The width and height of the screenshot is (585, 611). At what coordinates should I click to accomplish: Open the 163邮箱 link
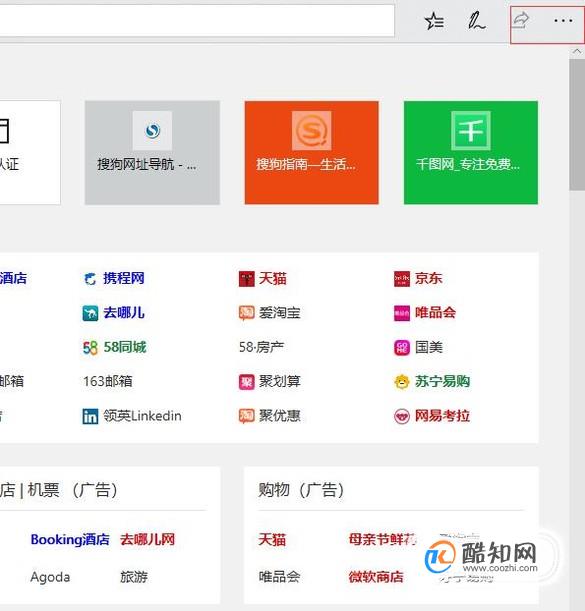[108, 381]
